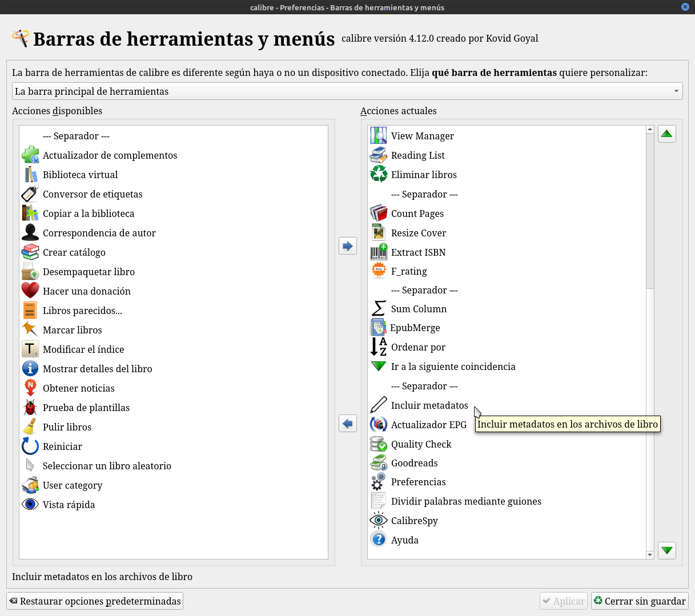Select the Quality Check icon

coord(379,444)
